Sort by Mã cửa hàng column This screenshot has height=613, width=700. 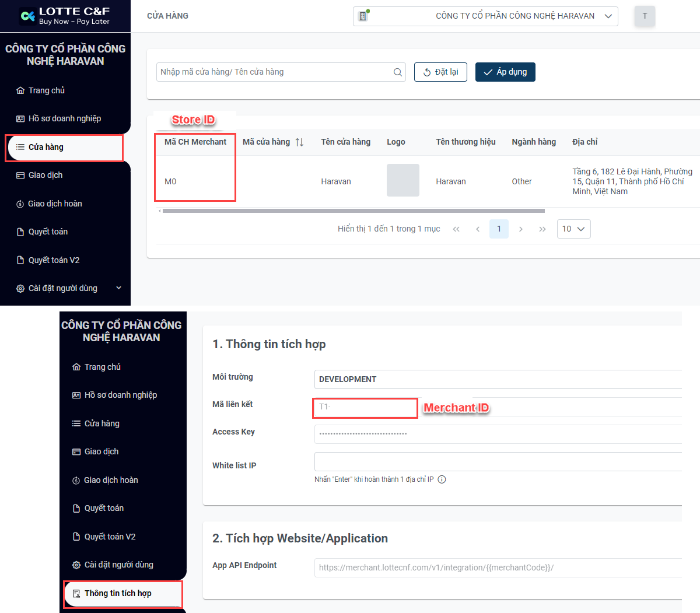point(299,142)
